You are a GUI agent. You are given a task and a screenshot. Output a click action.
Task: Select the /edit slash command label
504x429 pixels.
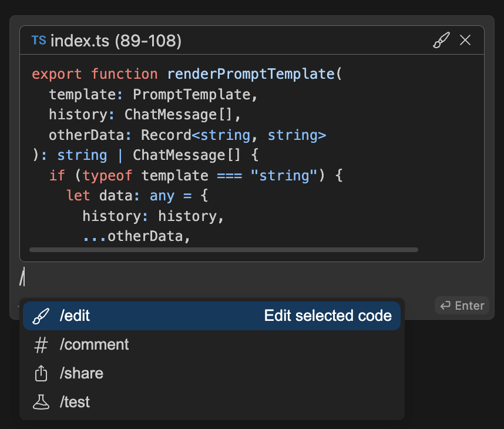point(75,316)
